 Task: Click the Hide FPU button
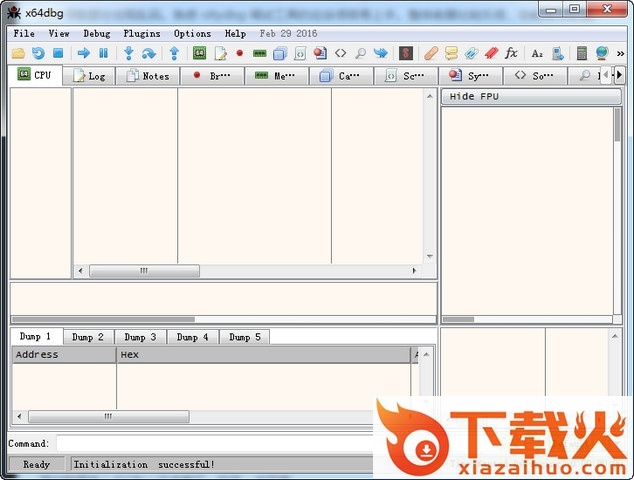pos(531,97)
